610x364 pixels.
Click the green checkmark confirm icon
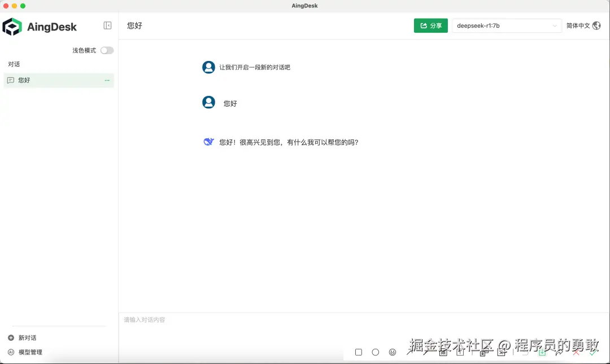593,352
